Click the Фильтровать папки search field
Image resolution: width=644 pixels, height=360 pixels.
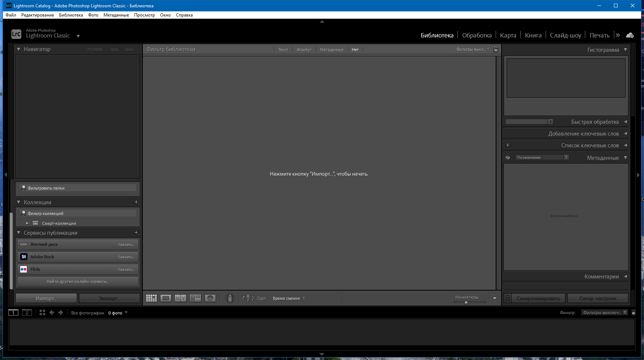pyautogui.click(x=78, y=188)
